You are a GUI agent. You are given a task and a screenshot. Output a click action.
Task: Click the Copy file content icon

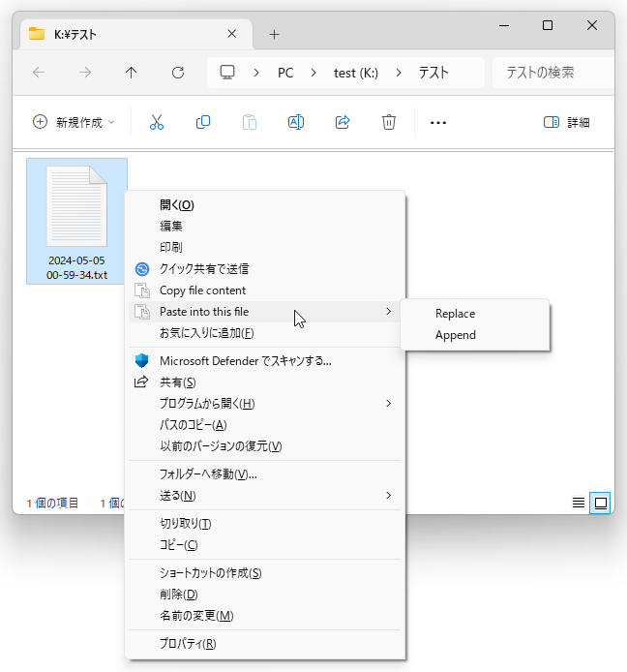142,290
